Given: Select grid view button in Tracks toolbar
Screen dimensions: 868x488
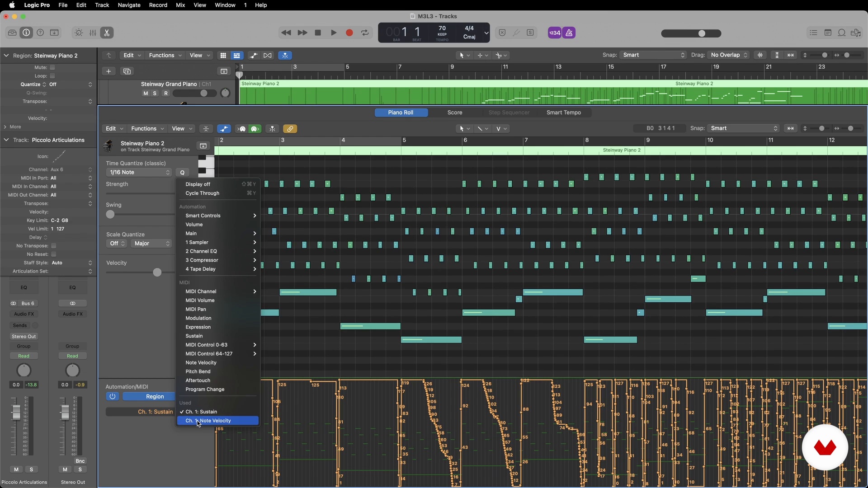Looking at the screenshot, I should (223, 55).
